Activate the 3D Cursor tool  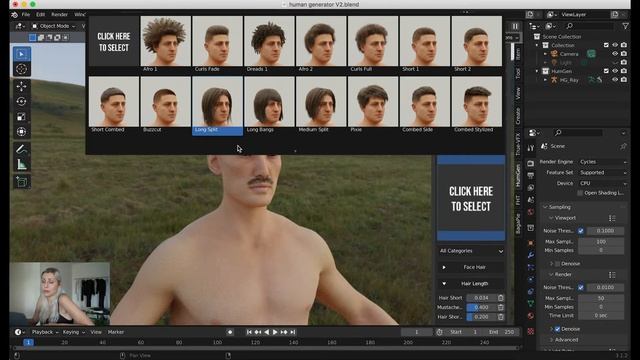point(22,69)
